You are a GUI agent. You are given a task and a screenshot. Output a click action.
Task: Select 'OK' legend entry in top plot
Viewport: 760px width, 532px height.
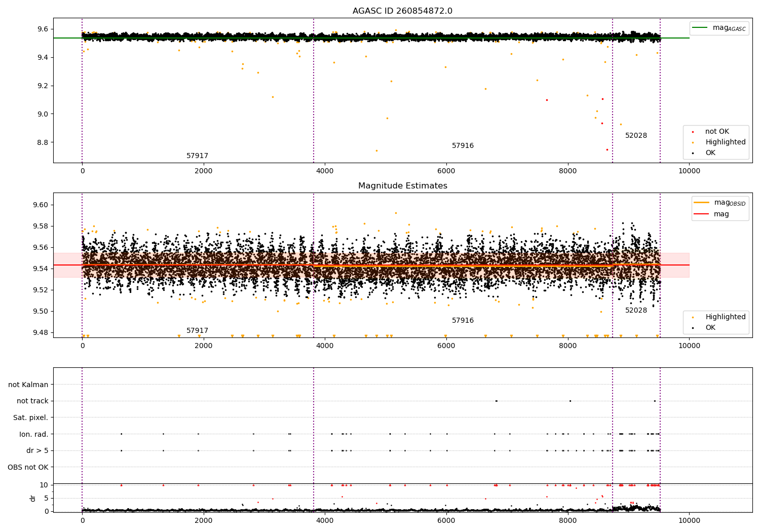[710, 153]
